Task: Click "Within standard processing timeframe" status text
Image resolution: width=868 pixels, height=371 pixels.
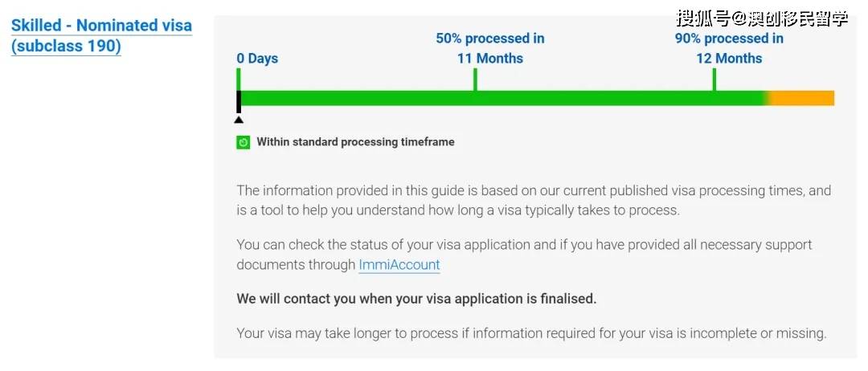Action: [355, 142]
